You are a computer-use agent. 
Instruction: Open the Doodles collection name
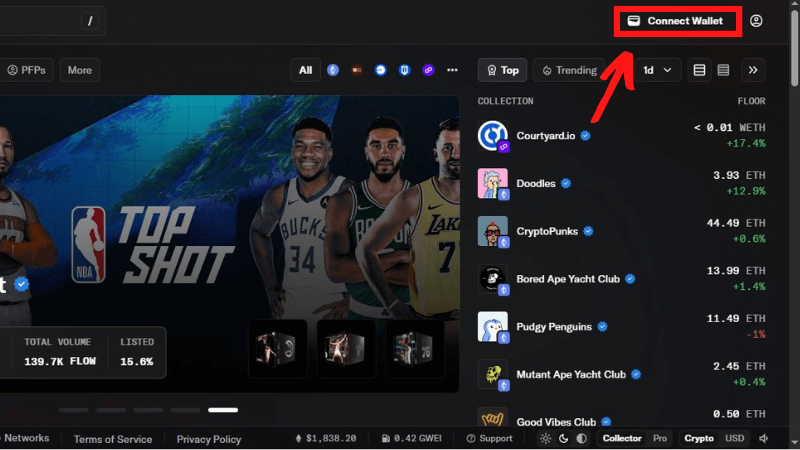536,183
